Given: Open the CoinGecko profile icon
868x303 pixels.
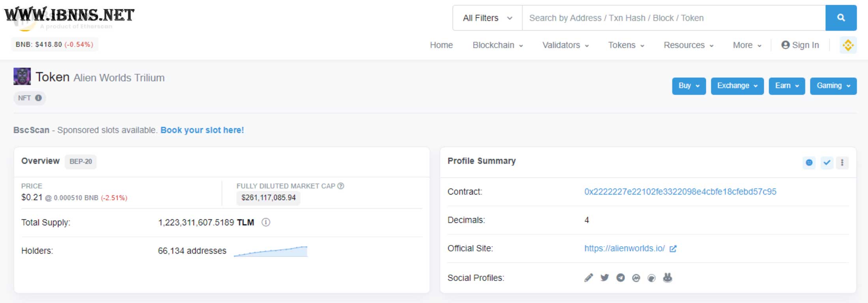Looking at the screenshot, I should [x=651, y=278].
